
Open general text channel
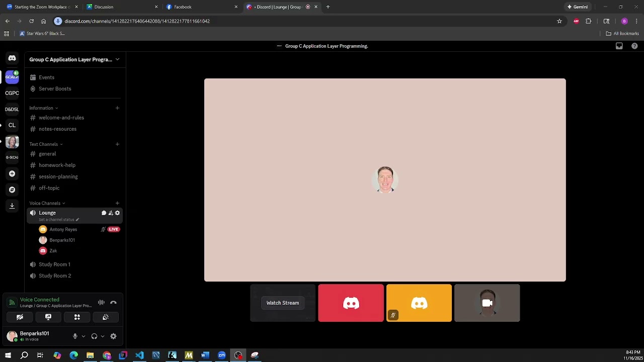(x=74, y=154)
